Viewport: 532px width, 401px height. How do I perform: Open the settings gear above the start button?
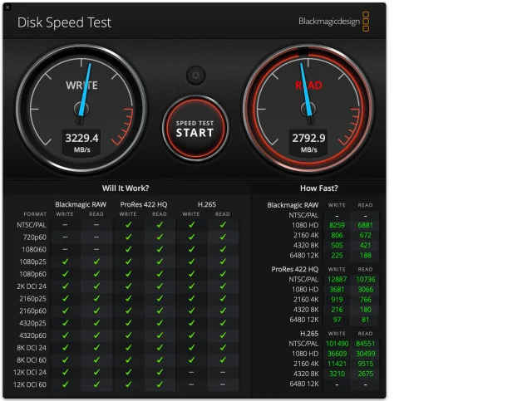[195, 75]
